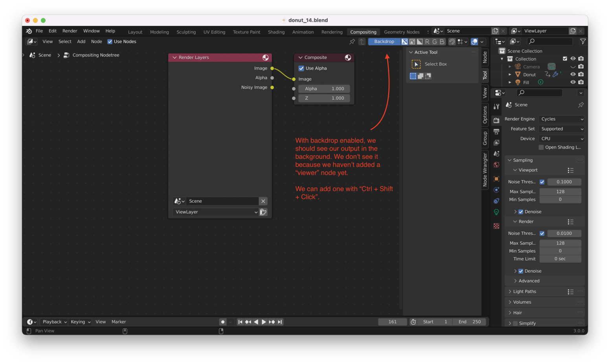Open the Output properties tab icon
Image resolution: width=610 pixels, height=364 pixels.
[496, 131]
